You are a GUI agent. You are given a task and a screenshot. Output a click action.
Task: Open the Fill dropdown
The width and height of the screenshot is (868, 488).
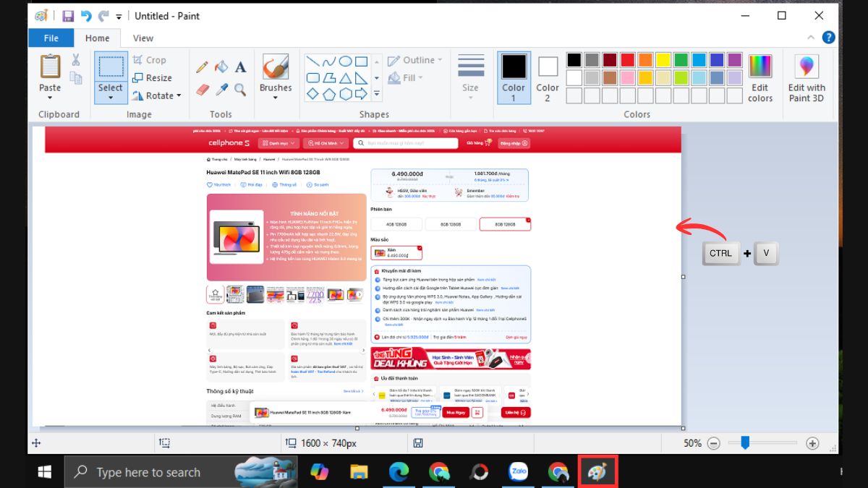tap(406, 77)
